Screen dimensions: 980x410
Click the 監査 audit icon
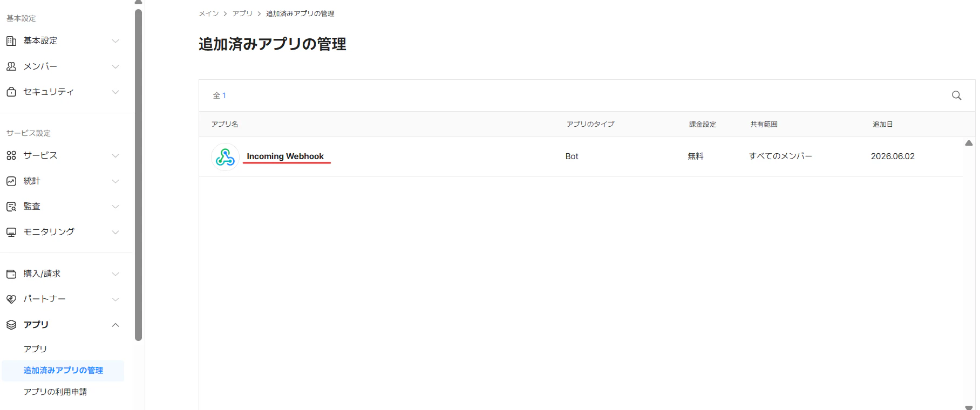[x=11, y=207]
